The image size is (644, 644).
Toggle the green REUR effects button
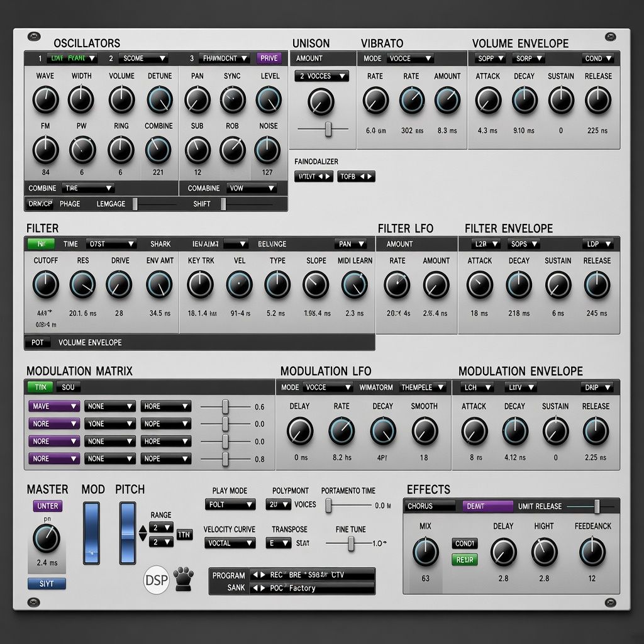click(x=465, y=560)
